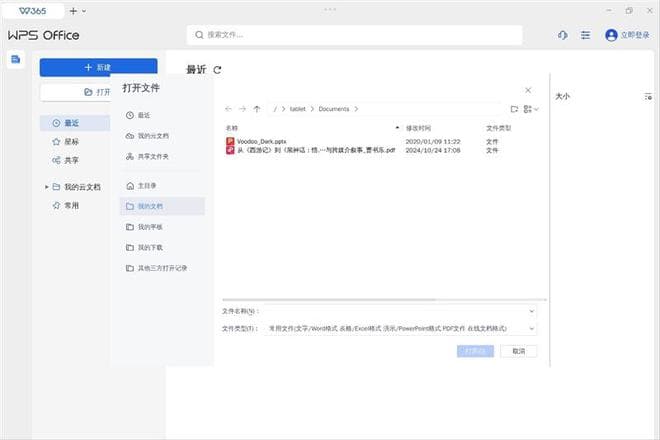Create a new folder in dialog
Screen dimensions: 660x440
[514, 108]
